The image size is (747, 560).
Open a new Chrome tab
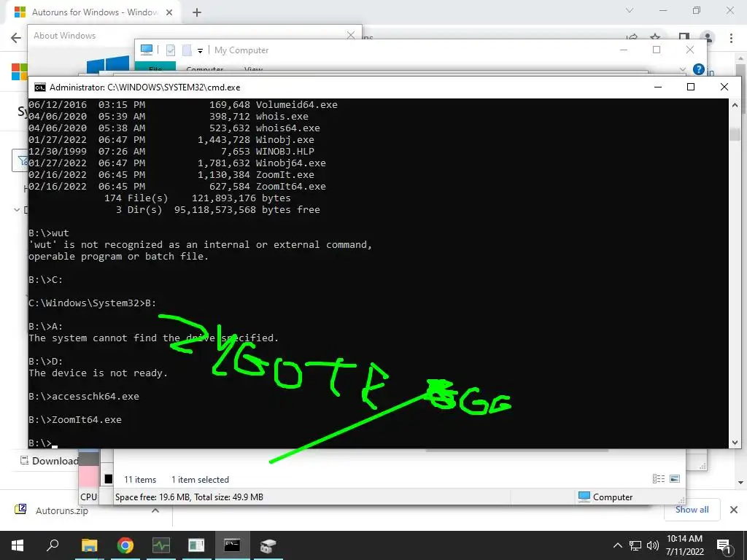(x=197, y=12)
